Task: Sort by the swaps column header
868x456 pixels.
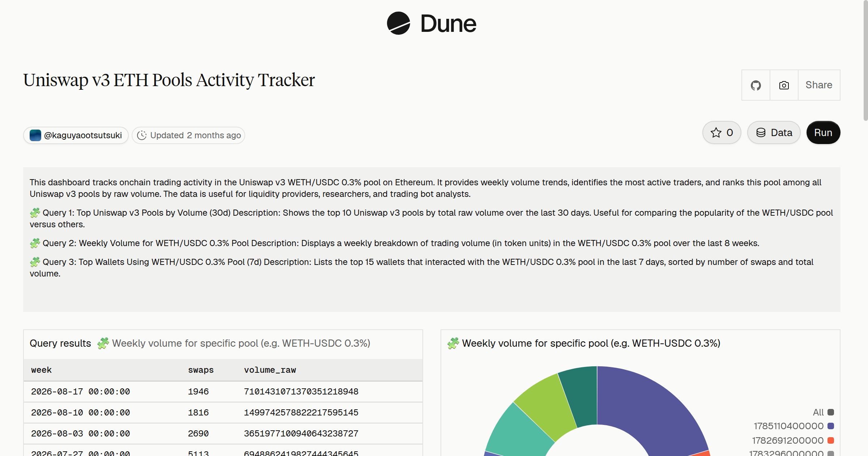Action: click(201, 370)
